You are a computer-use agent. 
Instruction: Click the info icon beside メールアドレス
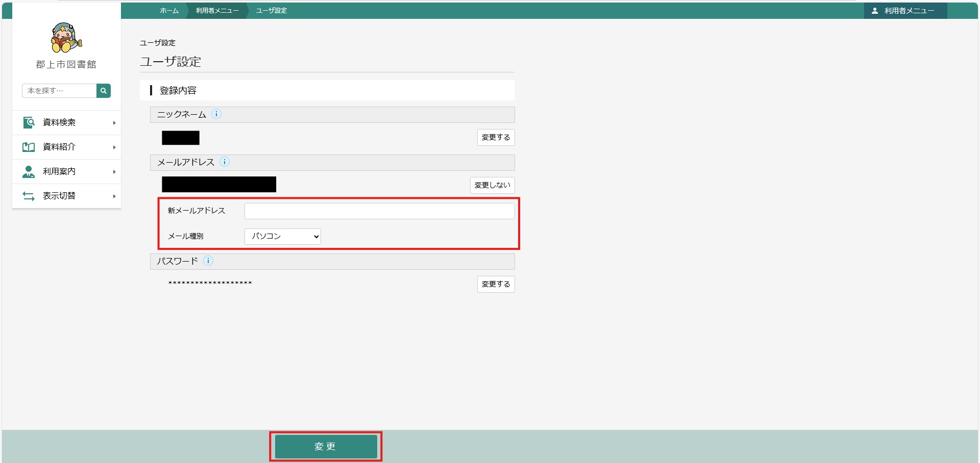coord(225,162)
